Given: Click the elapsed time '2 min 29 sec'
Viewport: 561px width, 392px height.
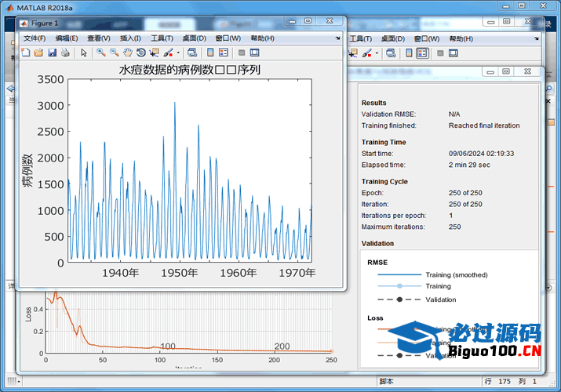Looking at the screenshot, I should pyautogui.click(x=469, y=165).
